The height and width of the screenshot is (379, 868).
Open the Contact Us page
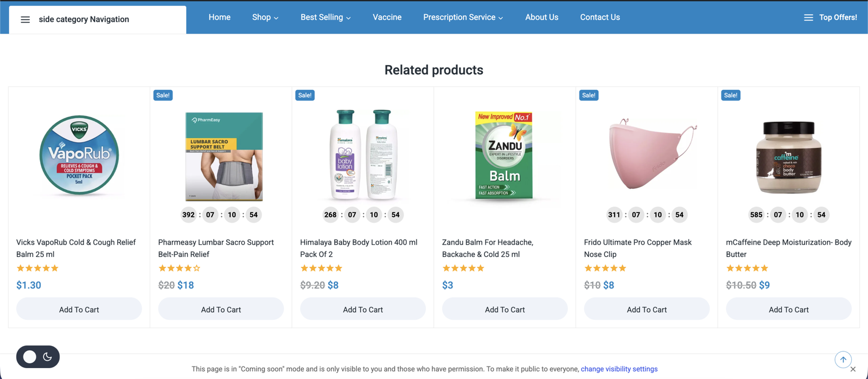(x=599, y=17)
